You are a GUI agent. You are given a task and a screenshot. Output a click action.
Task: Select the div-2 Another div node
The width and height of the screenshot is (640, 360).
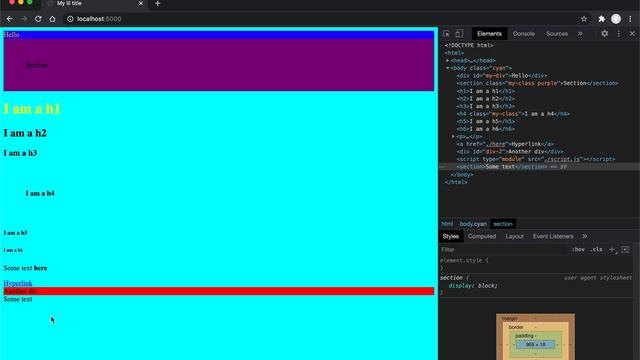(510, 151)
